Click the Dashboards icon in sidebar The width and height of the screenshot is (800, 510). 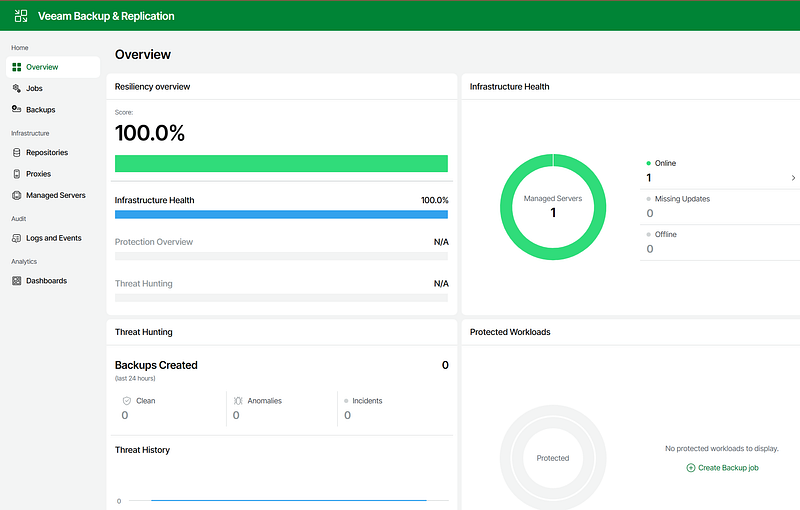click(x=17, y=281)
